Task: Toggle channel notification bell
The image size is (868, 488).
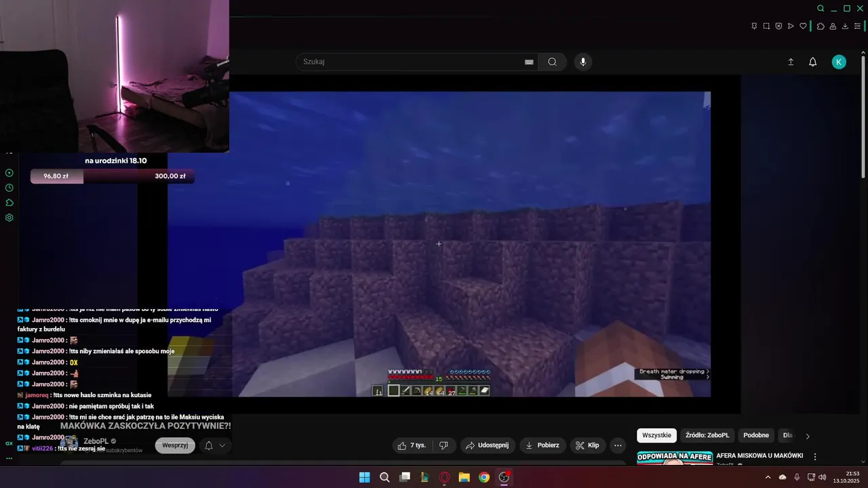Action: pyautogui.click(x=209, y=445)
